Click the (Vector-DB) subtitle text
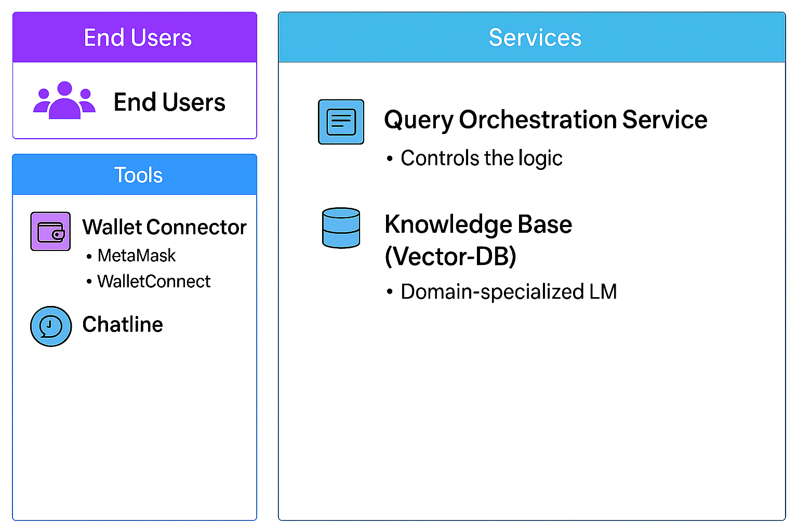 (x=450, y=256)
